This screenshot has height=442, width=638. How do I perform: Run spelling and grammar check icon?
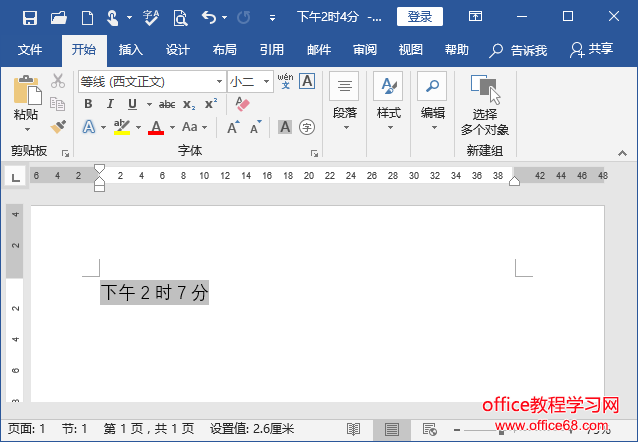151,18
